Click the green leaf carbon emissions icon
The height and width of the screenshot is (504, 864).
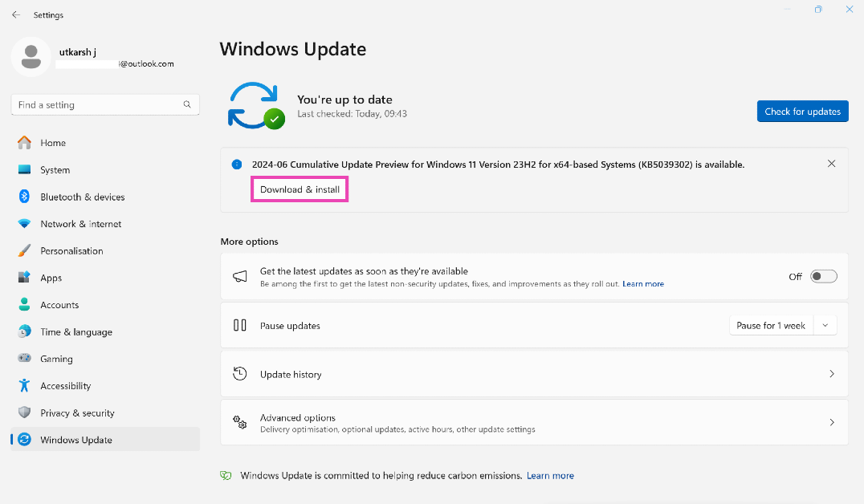pos(226,475)
